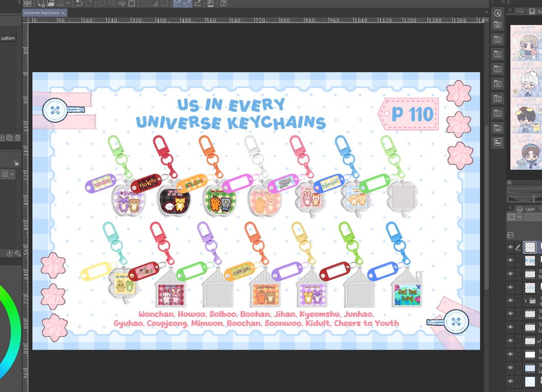The width and height of the screenshot is (542, 392).
Task: Close the universe keychains tab
Action: [x=63, y=13]
